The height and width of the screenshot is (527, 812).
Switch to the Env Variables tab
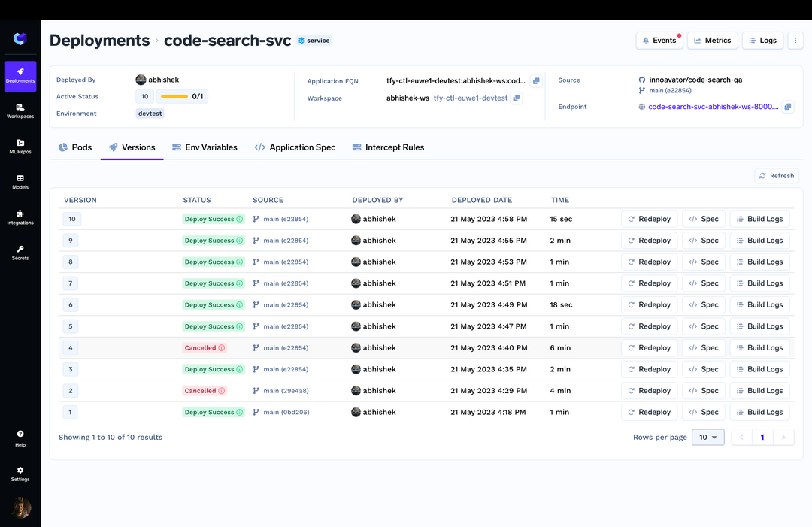point(205,147)
